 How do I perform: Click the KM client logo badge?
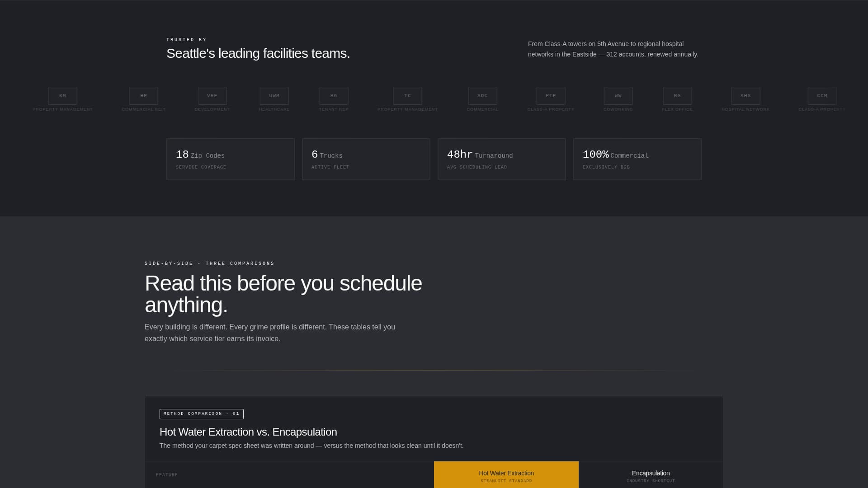coord(63,96)
